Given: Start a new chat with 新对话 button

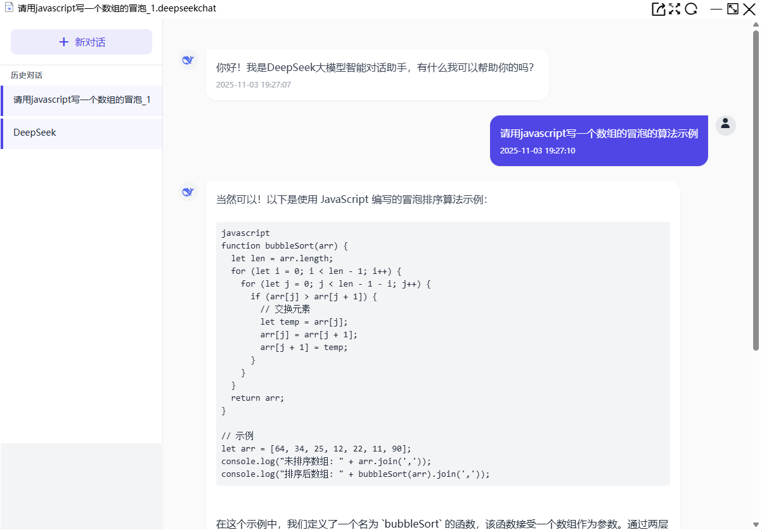Looking at the screenshot, I should (81, 42).
